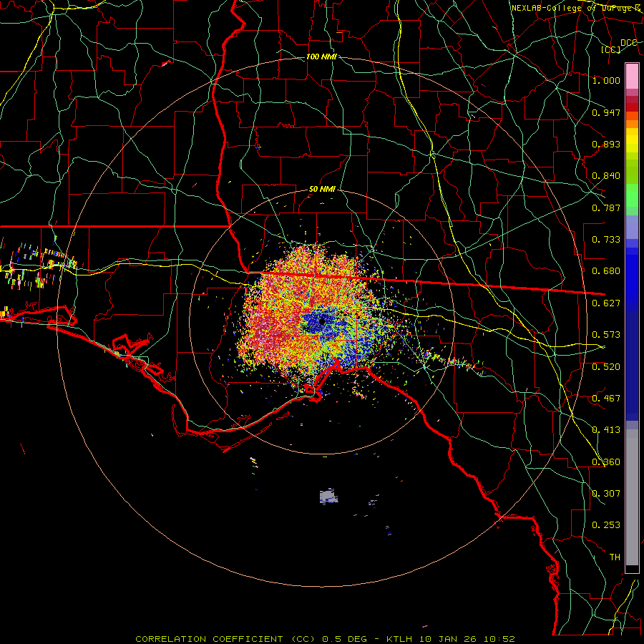644x644 pixels.
Task: Click the 50 NMI range ring label
Action: pos(322,190)
